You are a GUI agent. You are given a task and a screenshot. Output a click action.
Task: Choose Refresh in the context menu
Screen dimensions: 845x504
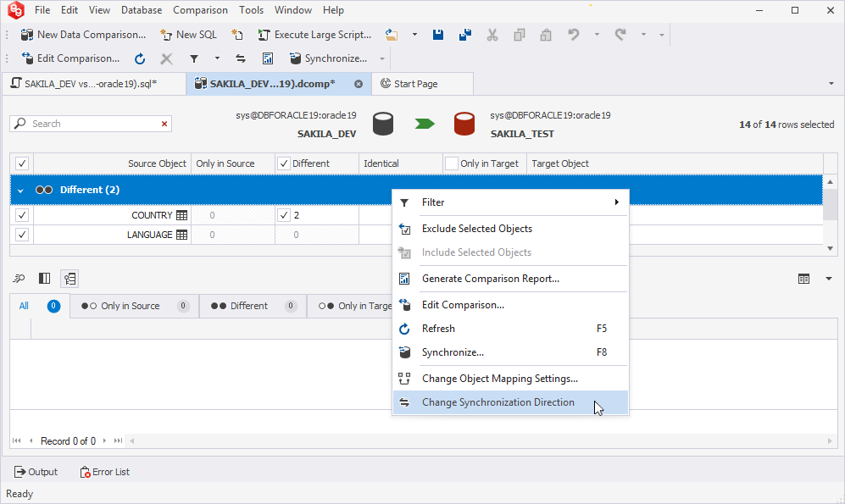[x=510, y=329]
